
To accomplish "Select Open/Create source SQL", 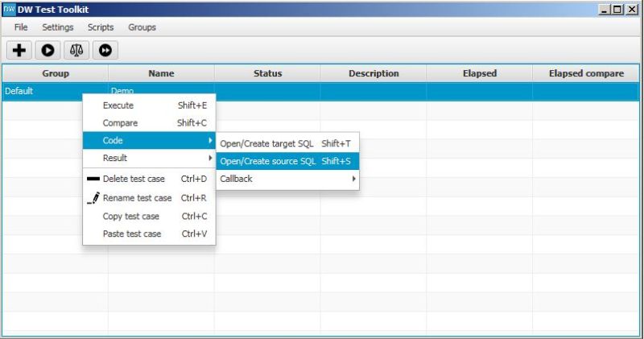I will point(287,161).
